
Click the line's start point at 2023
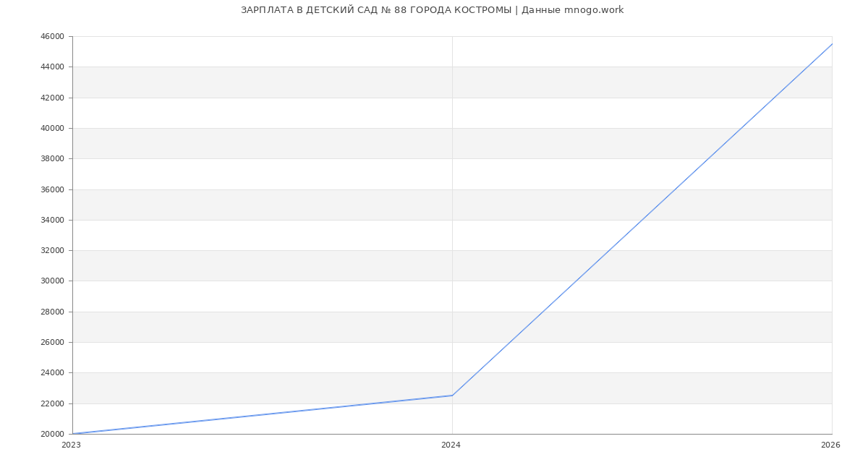[x=73, y=434]
